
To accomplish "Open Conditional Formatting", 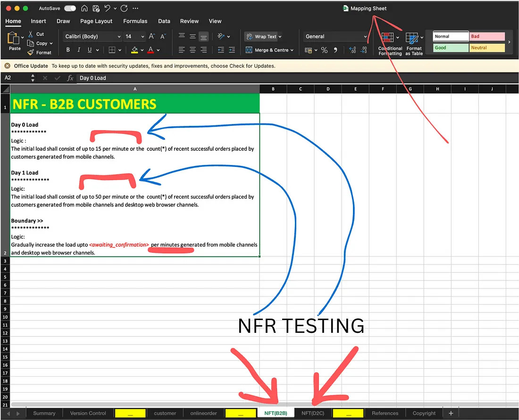I will coord(390,44).
